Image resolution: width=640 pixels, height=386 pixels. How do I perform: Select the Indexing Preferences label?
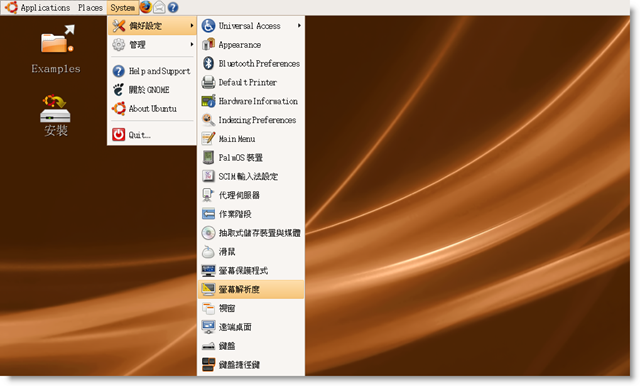(x=257, y=120)
